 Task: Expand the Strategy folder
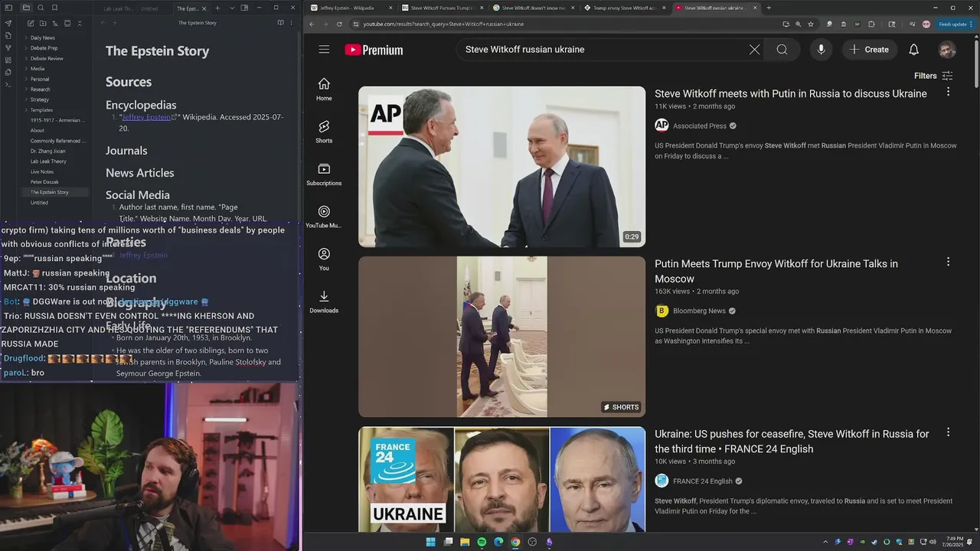[40, 99]
